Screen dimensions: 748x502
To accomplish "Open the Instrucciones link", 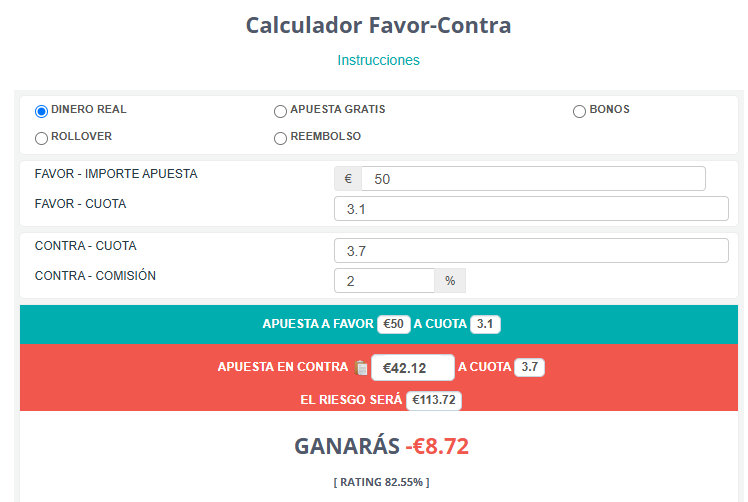I will tap(378, 60).
